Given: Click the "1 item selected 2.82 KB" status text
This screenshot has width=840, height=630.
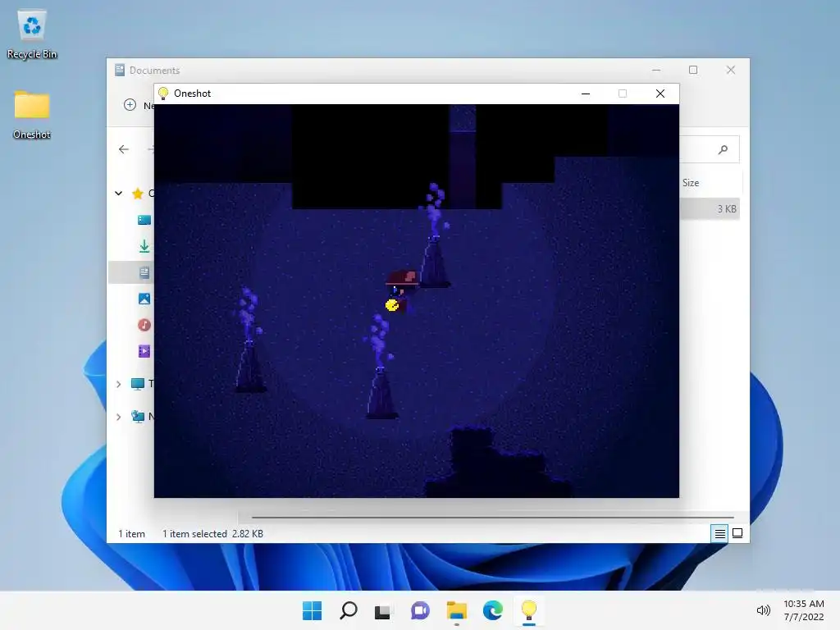Looking at the screenshot, I should (x=212, y=534).
